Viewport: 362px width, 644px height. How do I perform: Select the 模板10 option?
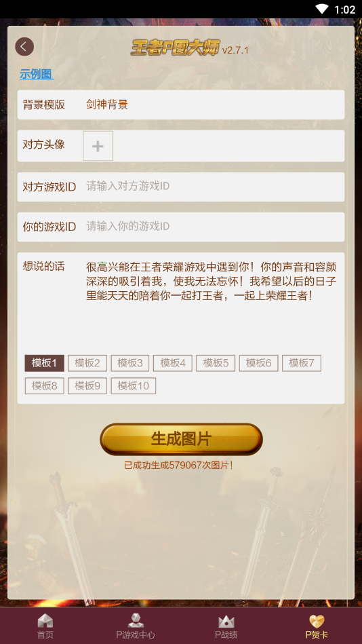click(133, 385)
